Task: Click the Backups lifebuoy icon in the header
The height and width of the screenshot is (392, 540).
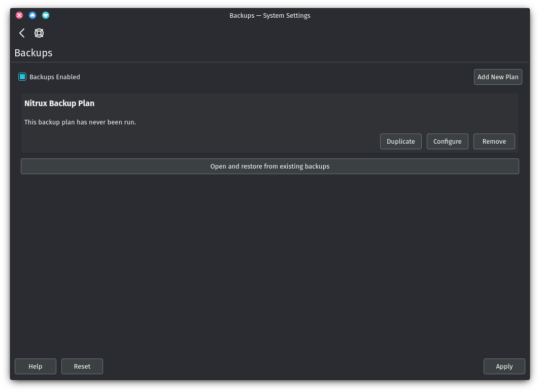Action: [x=39, y=33]
